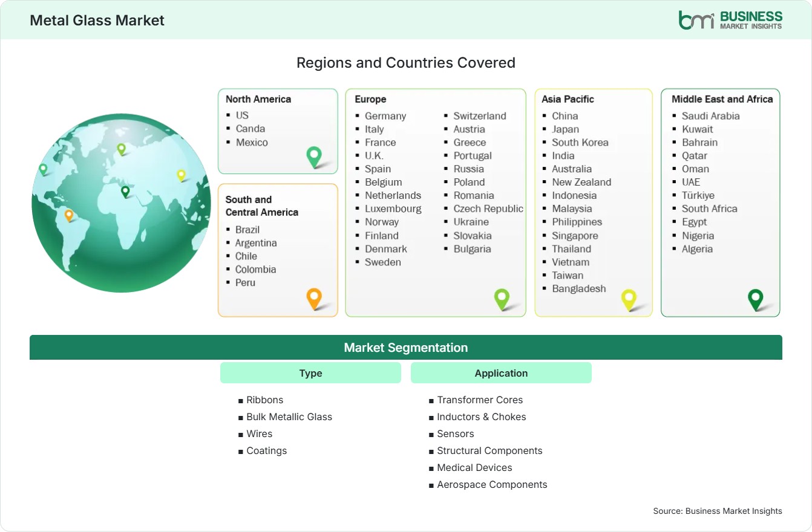This screenshot has height=532, width=812.
Task: Click Bulgaria in Europe list
Action: point(473,248)
